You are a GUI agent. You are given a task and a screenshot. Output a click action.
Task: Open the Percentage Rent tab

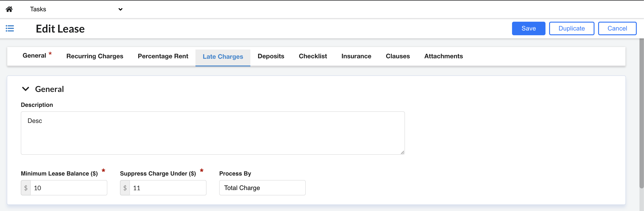pyautogui.click(x=163, y=56)
